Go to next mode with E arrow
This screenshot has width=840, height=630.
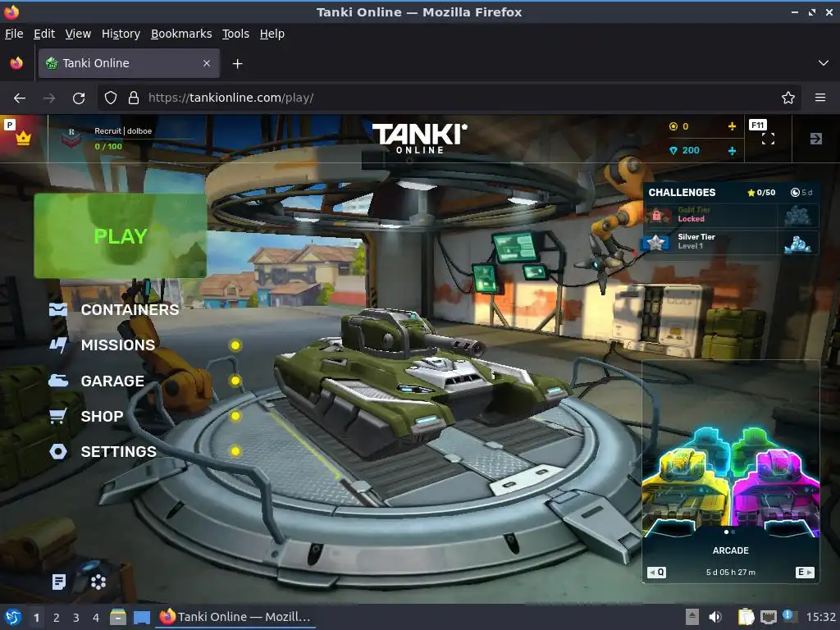point(805,572)
